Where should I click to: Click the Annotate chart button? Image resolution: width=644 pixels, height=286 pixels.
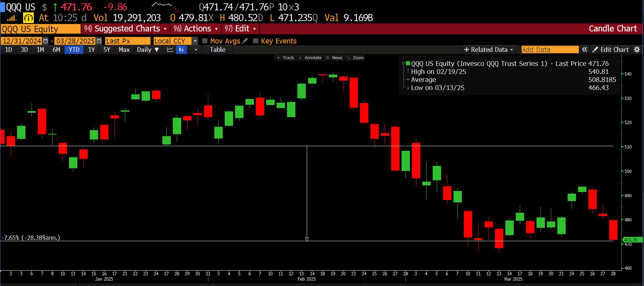(x=310, y=58)
